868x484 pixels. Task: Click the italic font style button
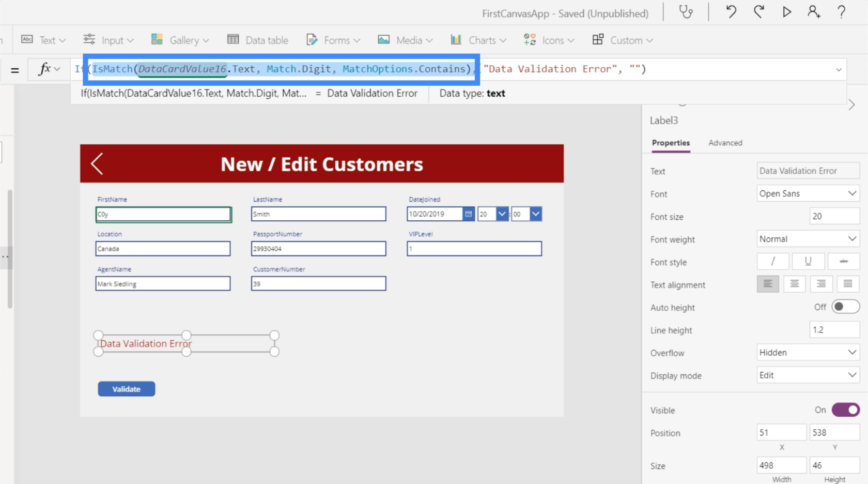773,262
